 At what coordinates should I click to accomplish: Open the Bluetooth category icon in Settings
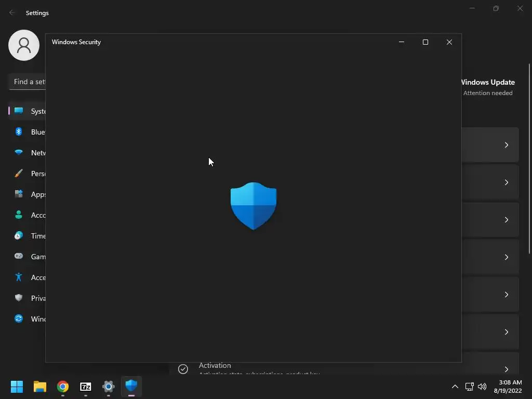[x=19, y=131]
